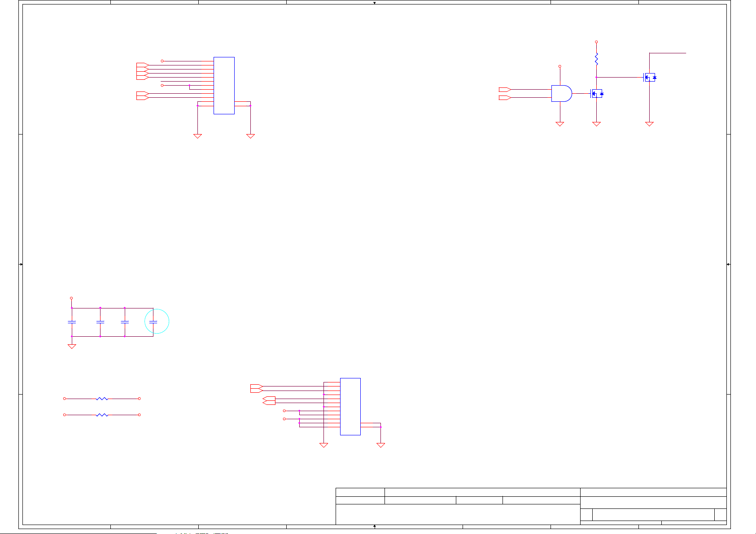Select the vertical pull-up resistor
The height and width of the screenshot is (534, 756).
[596, 59]
